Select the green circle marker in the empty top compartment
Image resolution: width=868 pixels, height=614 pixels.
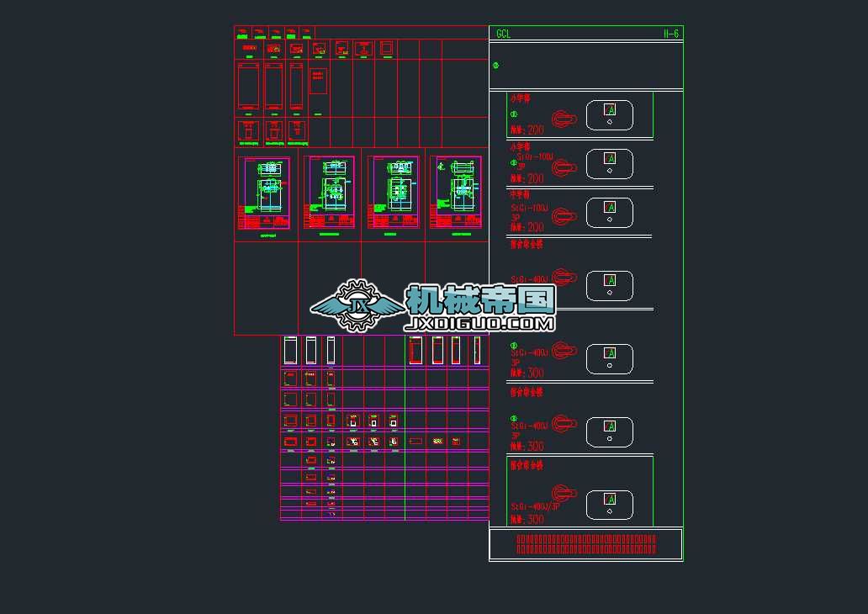point(495,66)
